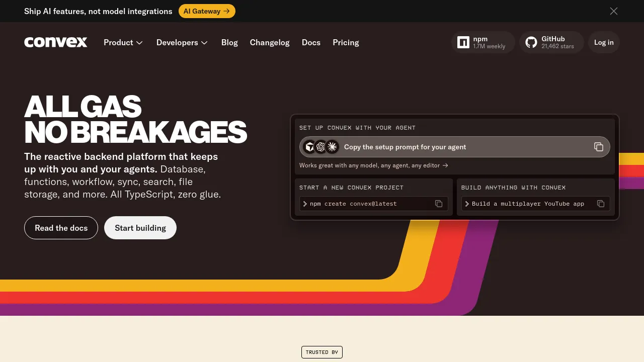Select 'Build a multiplayer YouTube app' prompt text
Viewport: 644px width, 362px height.
528,204
